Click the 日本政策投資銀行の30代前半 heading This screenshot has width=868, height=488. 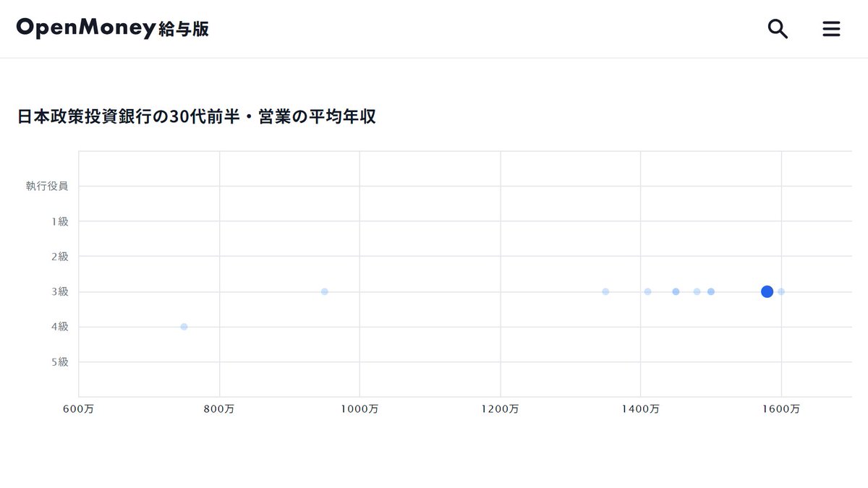click(196, 116)
